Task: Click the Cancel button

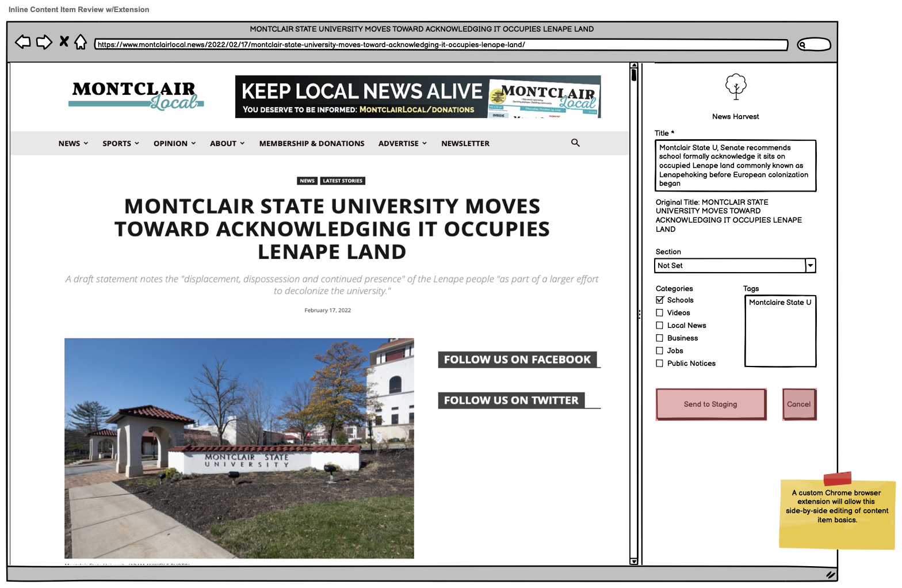Action: [798, 404]
